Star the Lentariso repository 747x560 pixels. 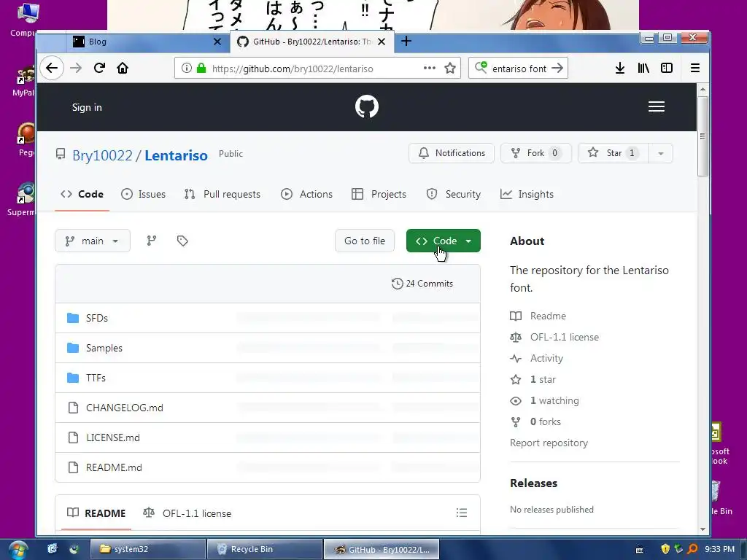click(613, 153)
